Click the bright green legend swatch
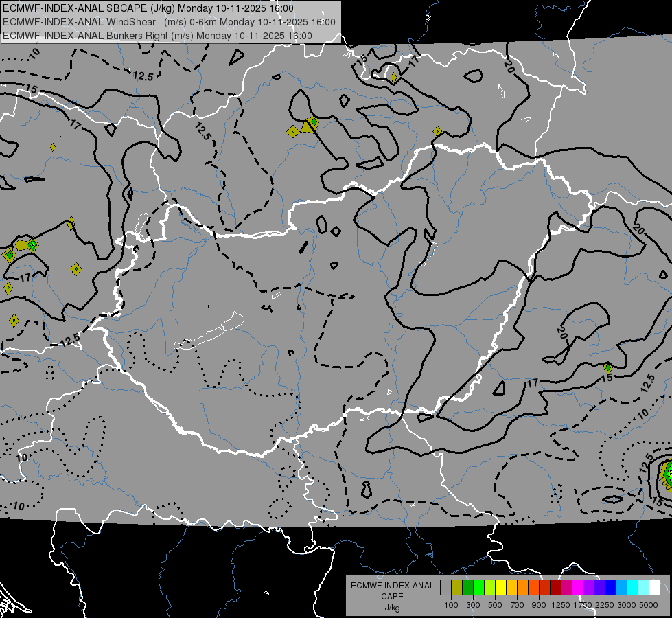672x618 pixels. click(478, 587)
